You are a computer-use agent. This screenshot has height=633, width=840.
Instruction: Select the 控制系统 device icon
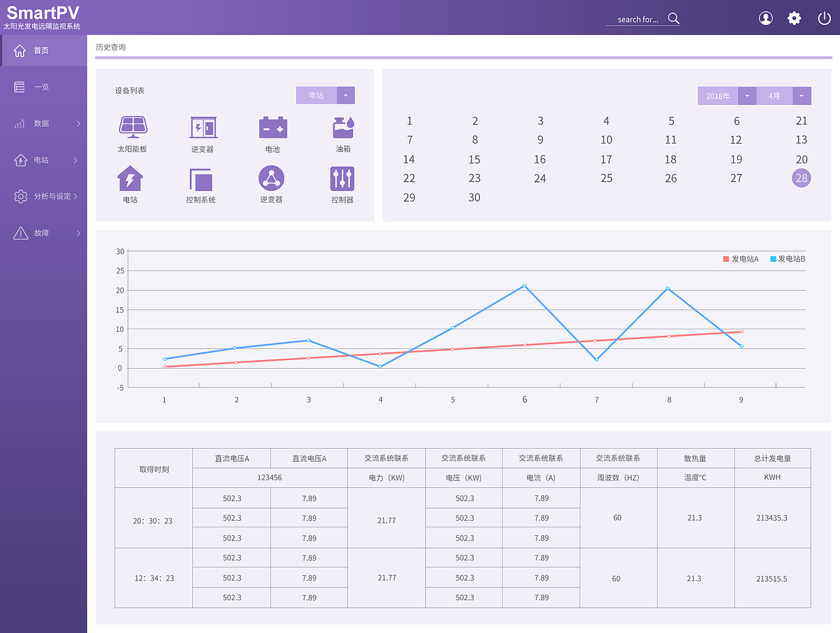coord(201,179)
